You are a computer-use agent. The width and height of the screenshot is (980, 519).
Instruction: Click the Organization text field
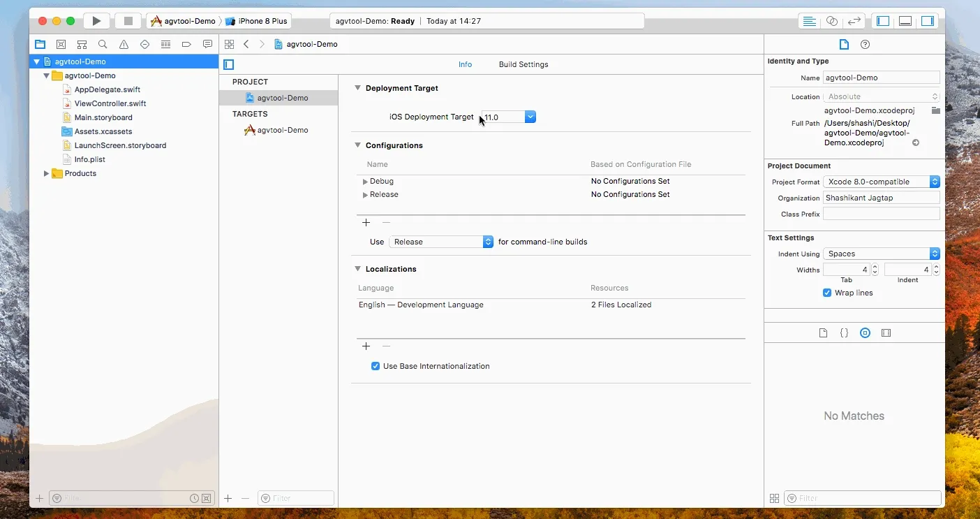(x=881, y=198)
